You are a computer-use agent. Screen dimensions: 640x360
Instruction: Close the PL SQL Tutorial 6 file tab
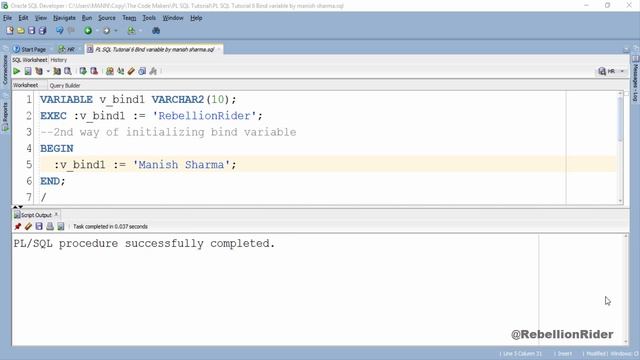219,49
